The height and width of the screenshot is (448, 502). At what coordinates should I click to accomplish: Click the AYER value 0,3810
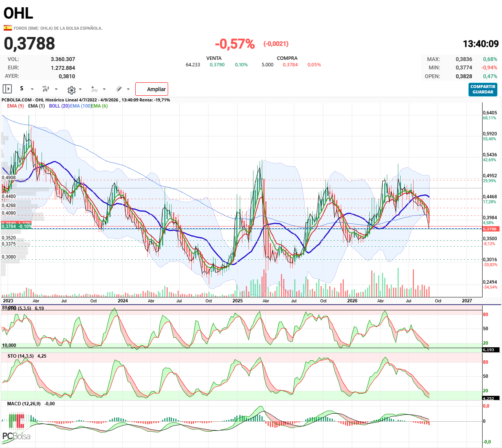pos(67,76)
